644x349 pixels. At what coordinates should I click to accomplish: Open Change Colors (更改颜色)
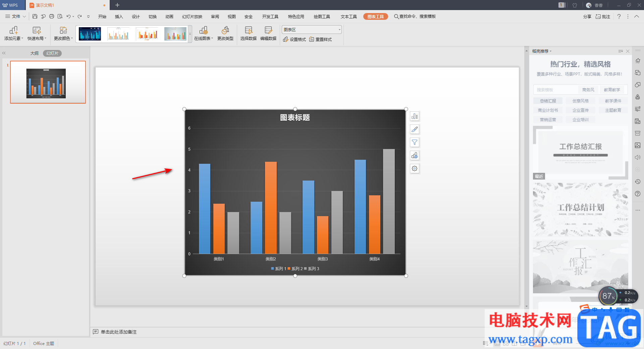(63, 34)
